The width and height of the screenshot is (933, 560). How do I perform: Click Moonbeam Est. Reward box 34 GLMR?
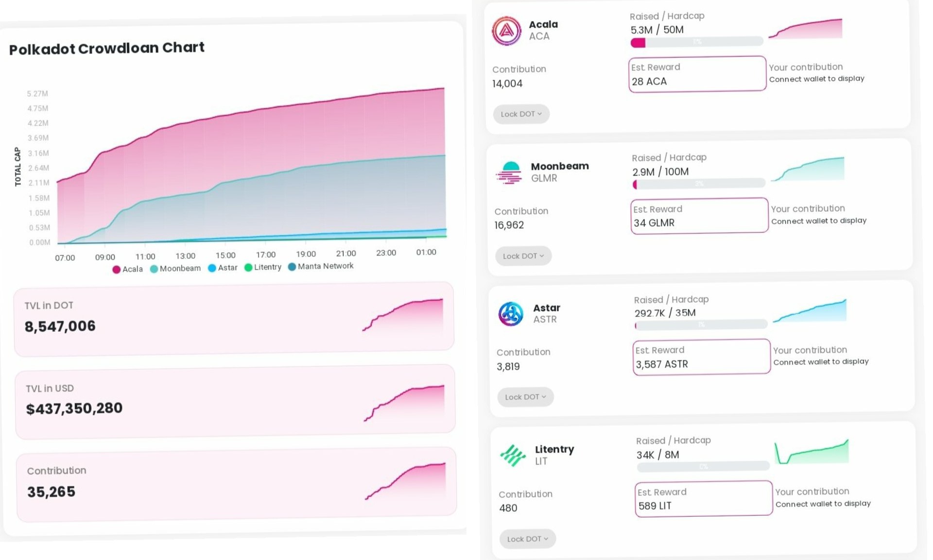pyautogui.click(x=699, y=216)
